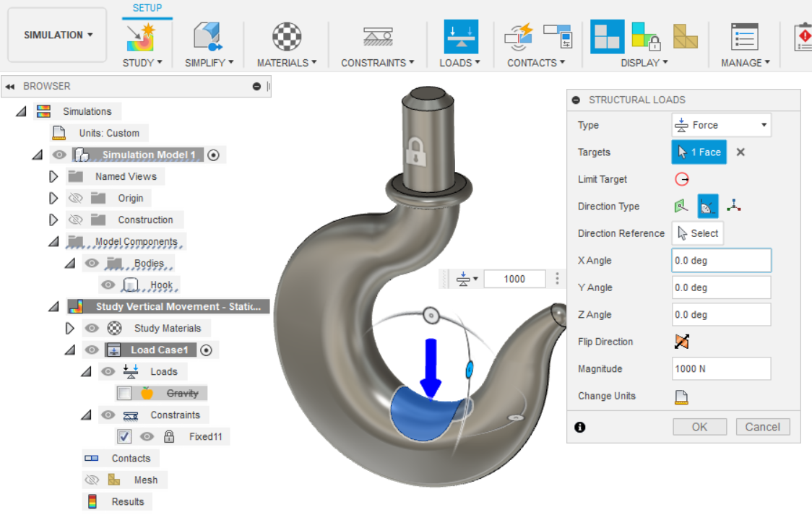Uncheck the Fixed11 constraint
This screenshot has height=528, width=812.
tap(124, 436)
